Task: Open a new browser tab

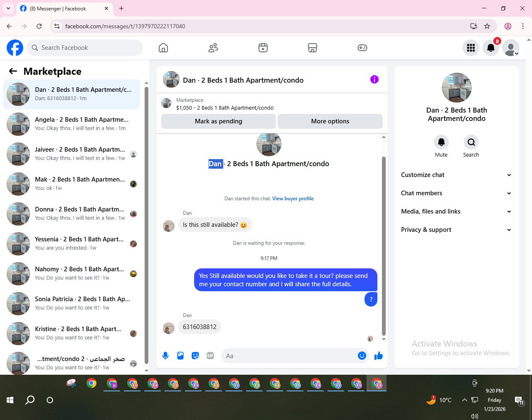Action: (x=121, y=8)
